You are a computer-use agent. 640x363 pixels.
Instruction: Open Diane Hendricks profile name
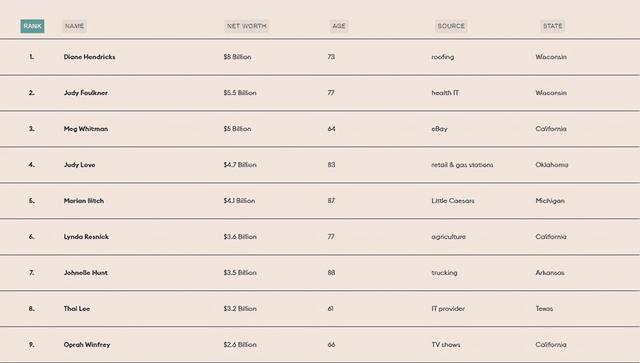coord(89,57)
